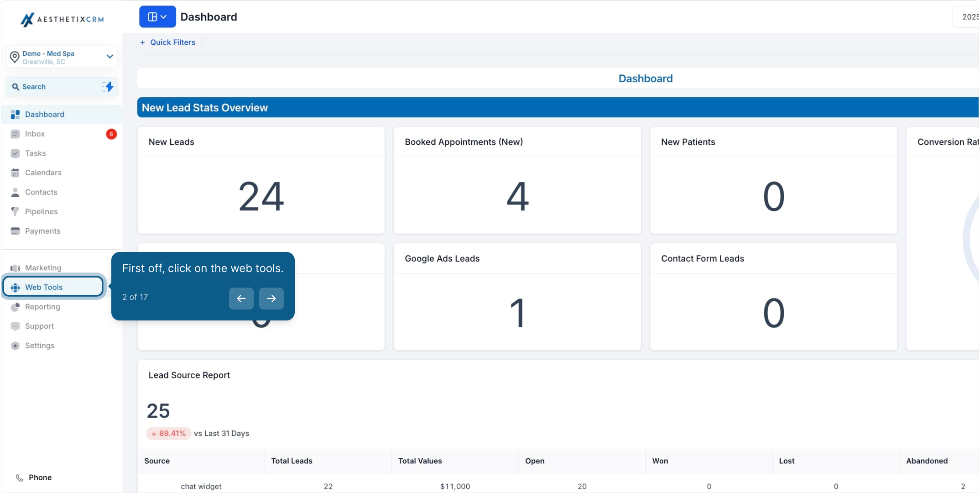Click the Contact Form Leads value 0

point(774,313)
